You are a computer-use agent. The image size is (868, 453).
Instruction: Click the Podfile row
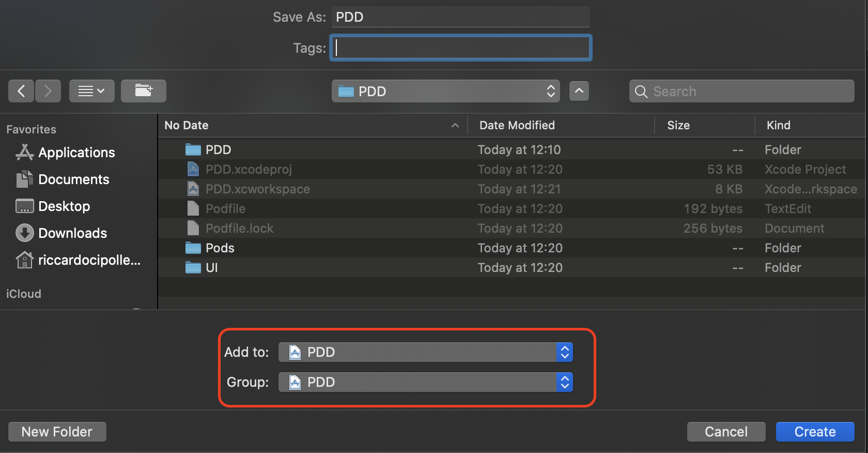[512, 208]
